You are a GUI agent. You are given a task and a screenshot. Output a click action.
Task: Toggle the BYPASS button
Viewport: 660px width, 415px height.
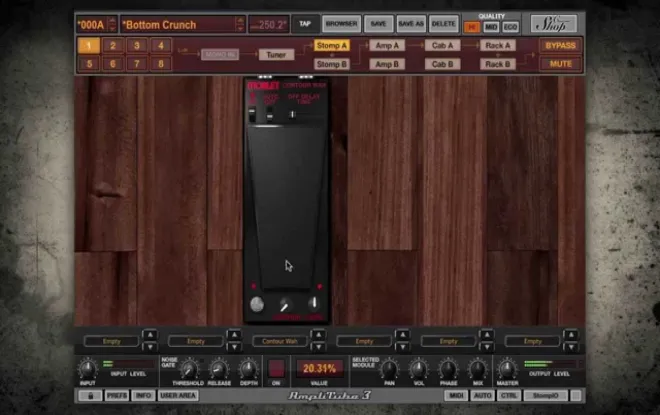click(560, 45)
